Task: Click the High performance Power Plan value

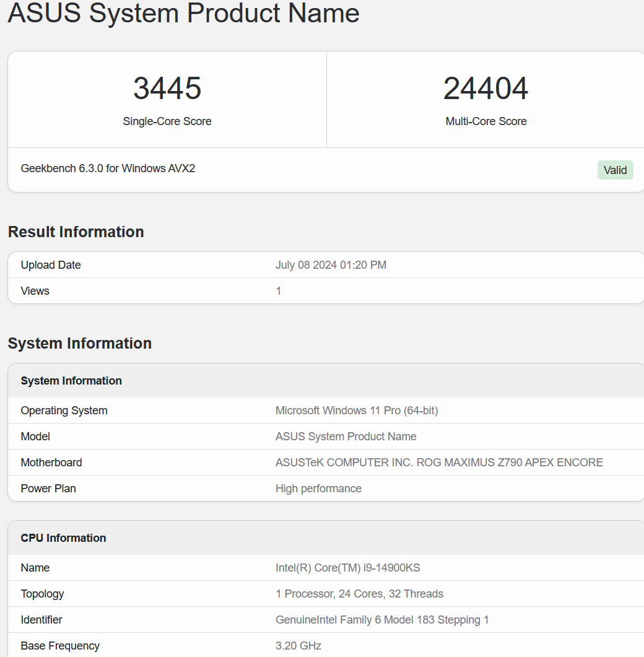Action: coord(318,488)
